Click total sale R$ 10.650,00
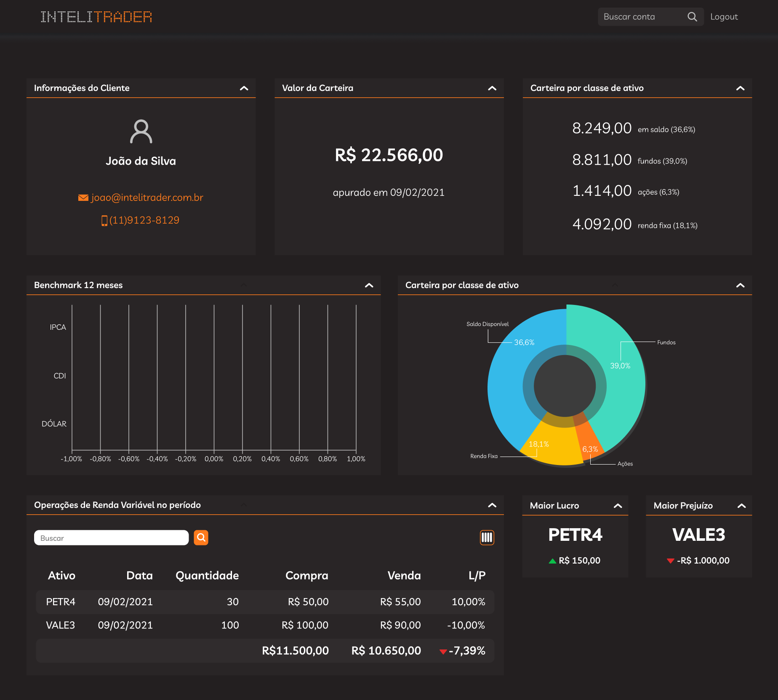This screenshot has width=778, height=700. [x=386, y=651]
